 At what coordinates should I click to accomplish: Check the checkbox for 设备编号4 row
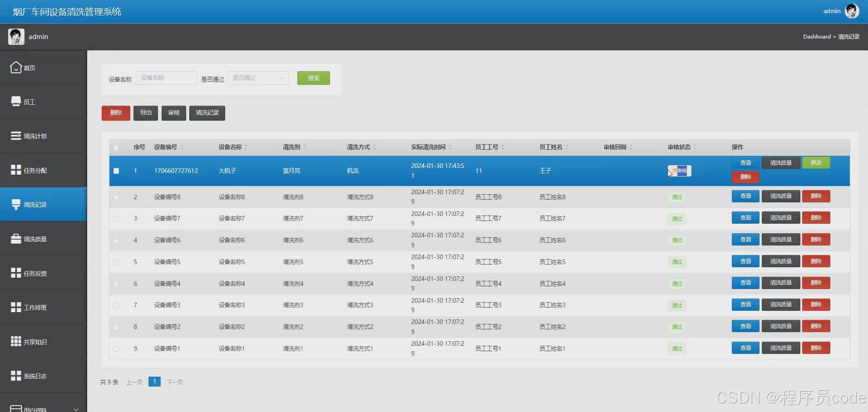pyautogui.click(x=116, y=284)
